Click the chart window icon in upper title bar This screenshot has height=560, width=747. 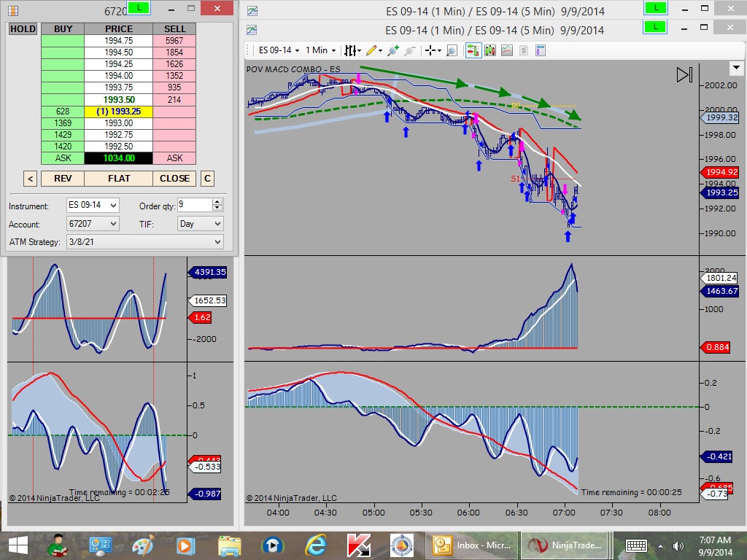252,10
